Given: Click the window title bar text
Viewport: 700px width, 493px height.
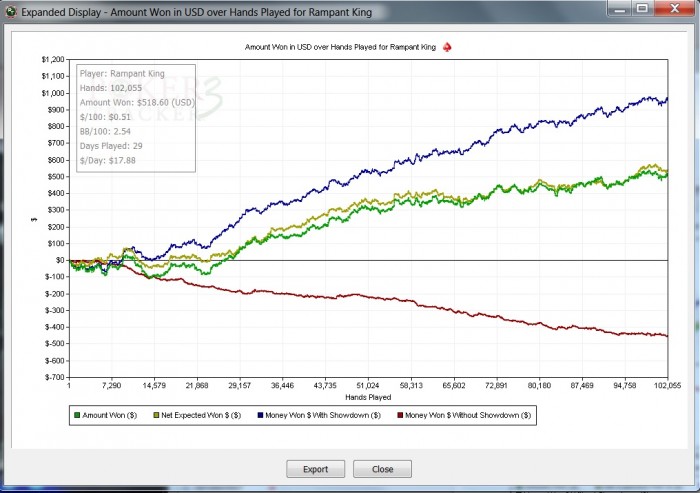Looking at the screenshot, I should point(196,12).
